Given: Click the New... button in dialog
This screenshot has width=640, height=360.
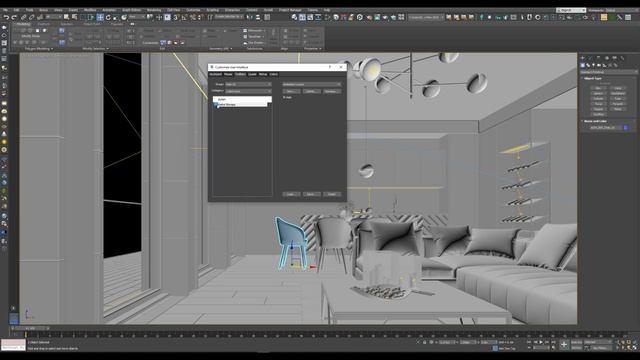Looking at the screenshot, I should click(x=291, y=91).
